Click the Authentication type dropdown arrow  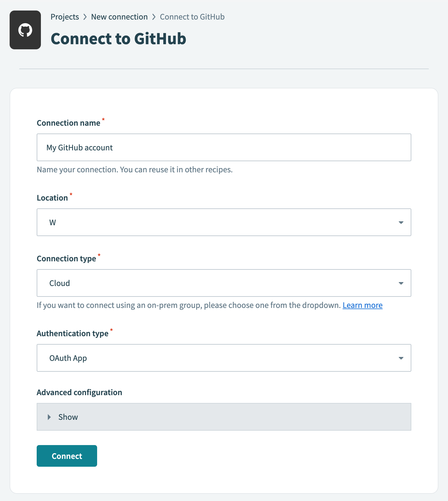point(401,358)
